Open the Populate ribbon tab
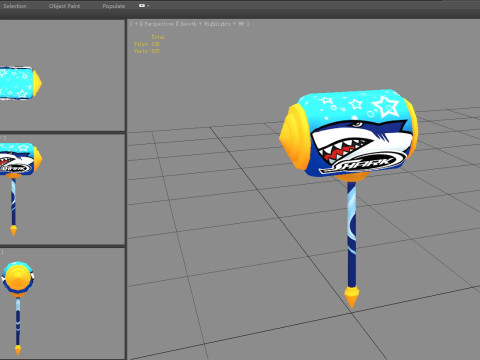480x360 pixels. 114,6
